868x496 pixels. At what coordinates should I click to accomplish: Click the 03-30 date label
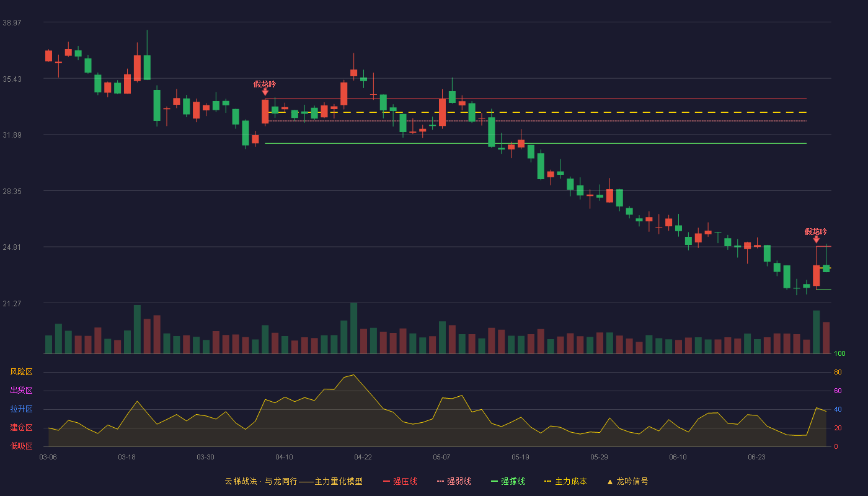205,457
